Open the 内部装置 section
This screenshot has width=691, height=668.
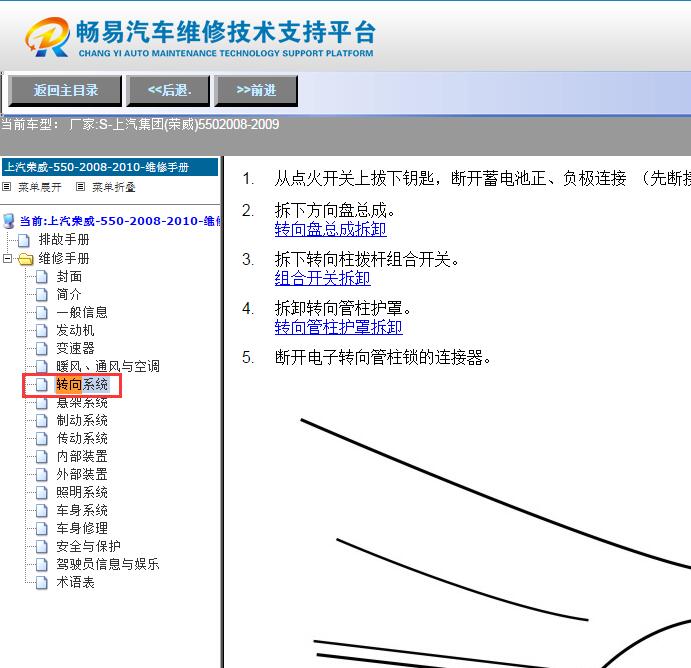(x=82, y=456)
